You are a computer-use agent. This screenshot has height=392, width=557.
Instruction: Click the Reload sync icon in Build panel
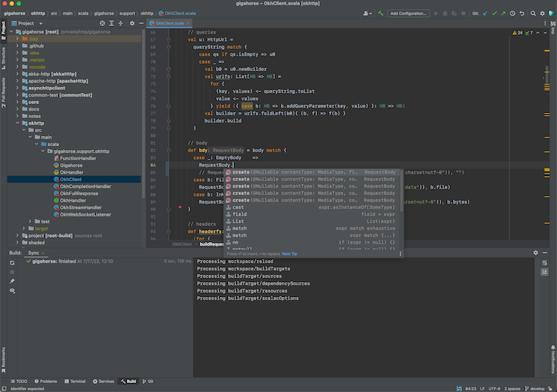(12, 263)
